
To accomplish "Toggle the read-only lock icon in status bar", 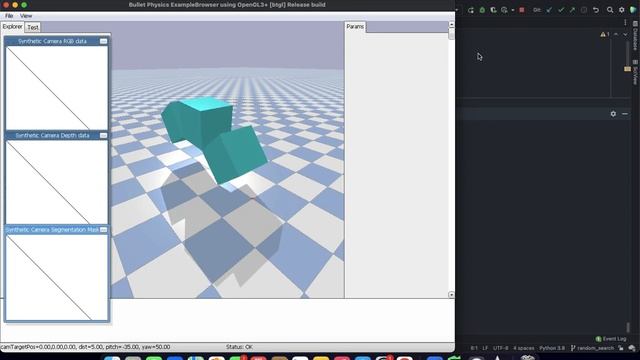I will coord(621,348).
